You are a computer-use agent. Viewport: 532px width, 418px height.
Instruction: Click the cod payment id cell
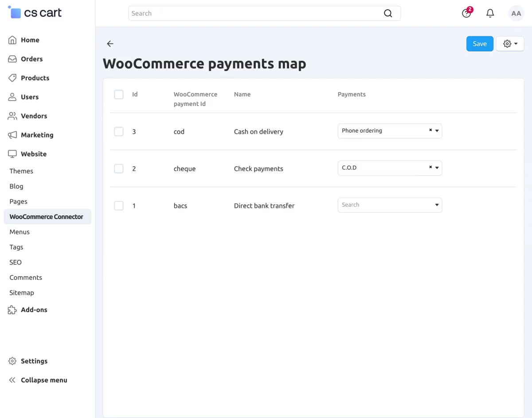pos(179,132)
